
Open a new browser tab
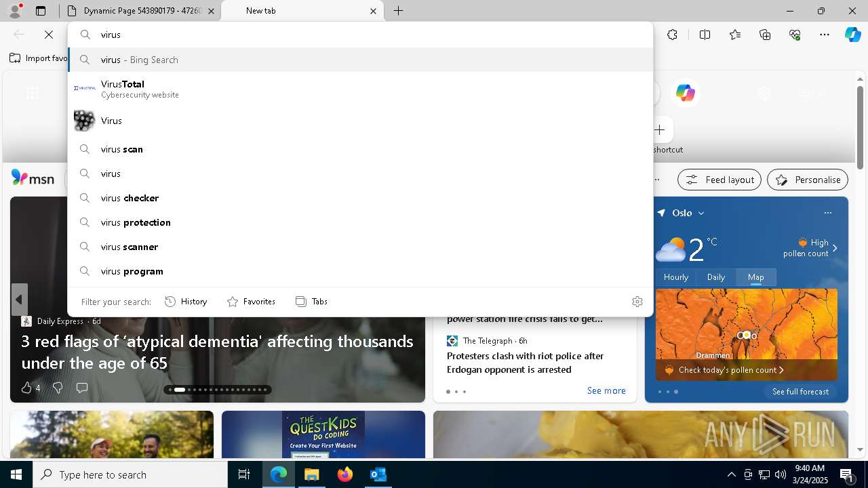pos(399,11)
